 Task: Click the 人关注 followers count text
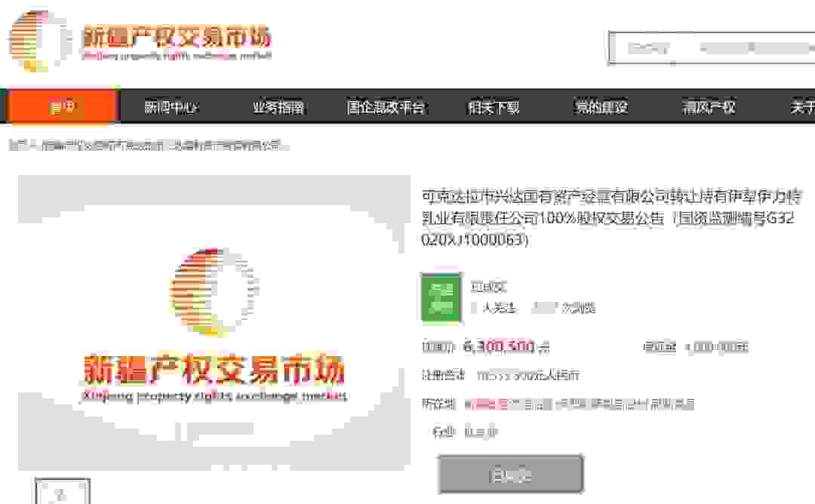(x=494, y=308)
